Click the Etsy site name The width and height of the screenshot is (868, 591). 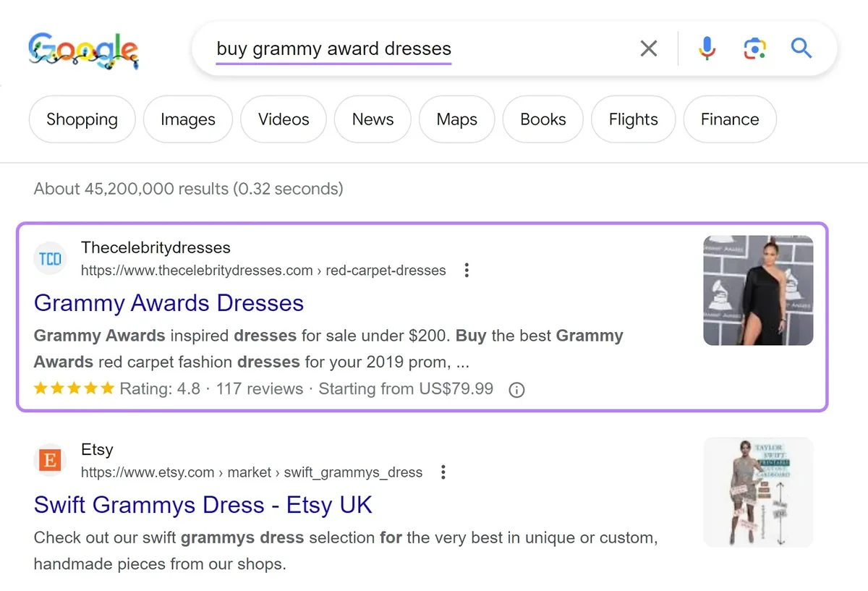[97, 449]
